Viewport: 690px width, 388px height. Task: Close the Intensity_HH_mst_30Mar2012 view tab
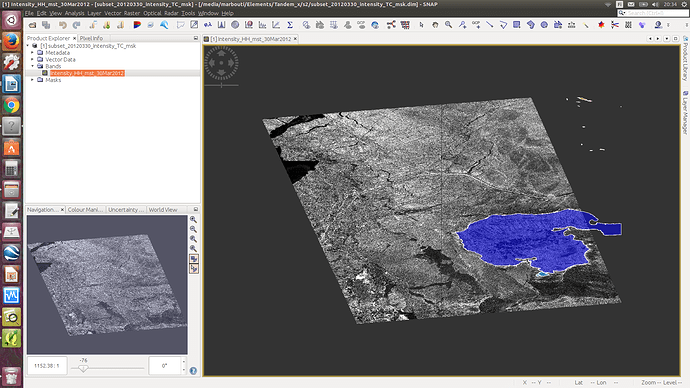click(295, 39)
